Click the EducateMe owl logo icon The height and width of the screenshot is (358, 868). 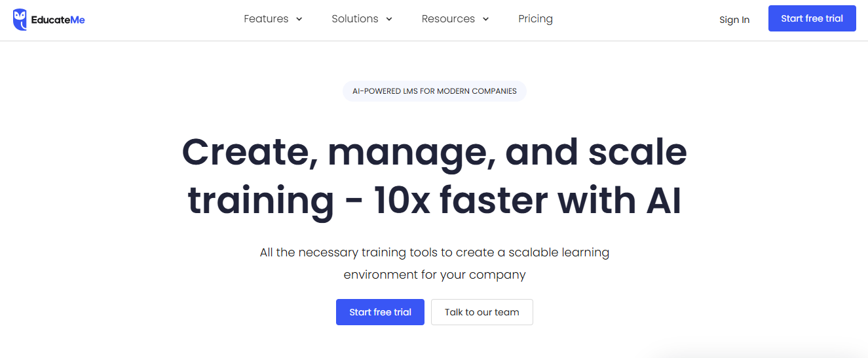[x=20, y=20]
